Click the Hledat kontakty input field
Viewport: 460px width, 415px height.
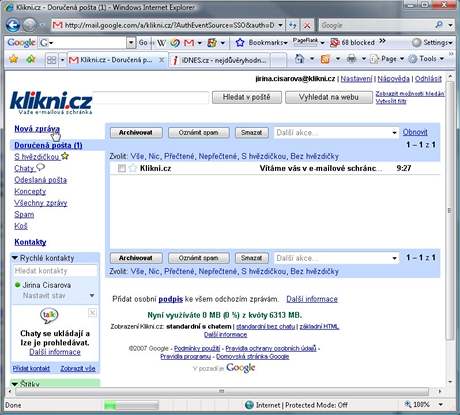pyautogui.click(x=55, y=271)
